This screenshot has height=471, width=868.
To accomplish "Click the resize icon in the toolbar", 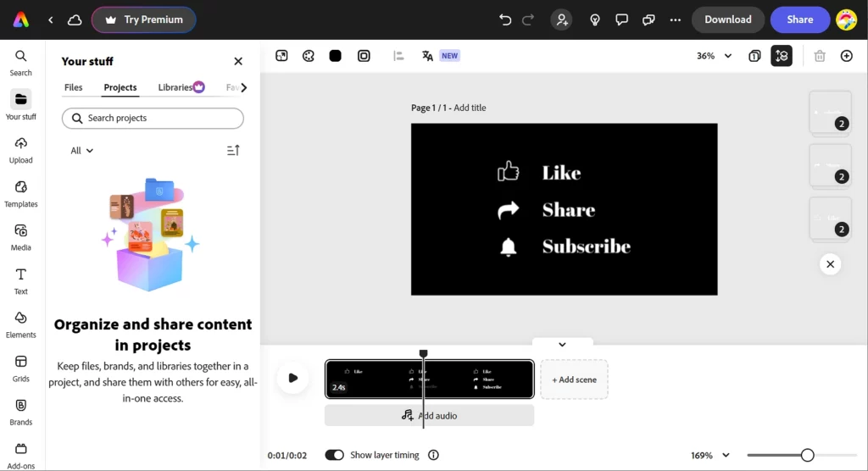I will coord(281,56).
